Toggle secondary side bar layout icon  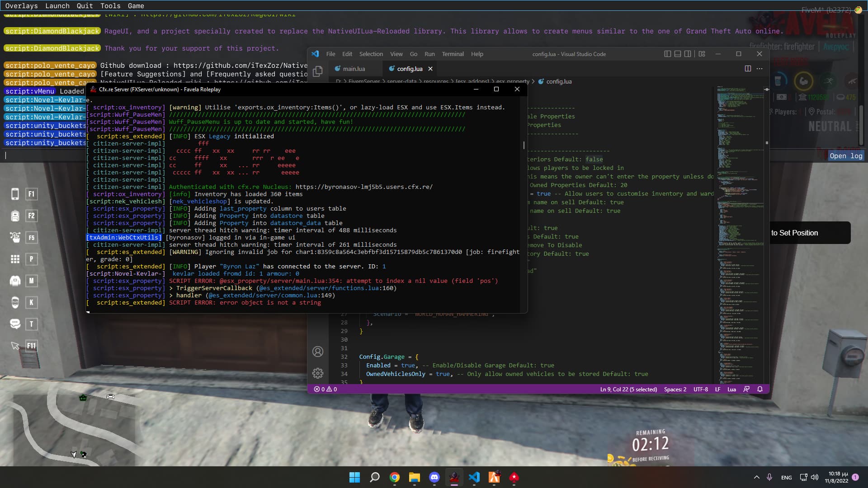pyautogui.click(x=687, y=54)
